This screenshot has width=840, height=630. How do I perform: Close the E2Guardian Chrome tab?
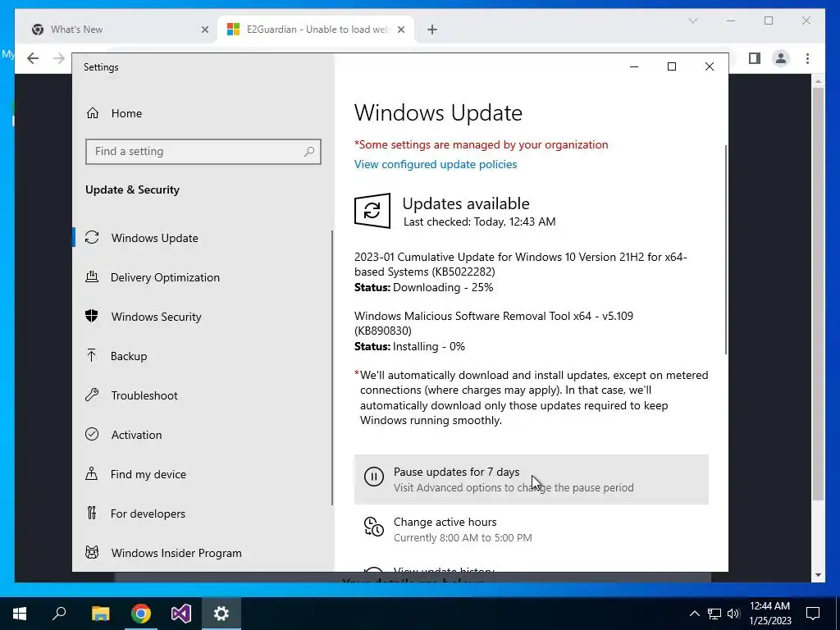pyautogui.click(x=400, y=30)
